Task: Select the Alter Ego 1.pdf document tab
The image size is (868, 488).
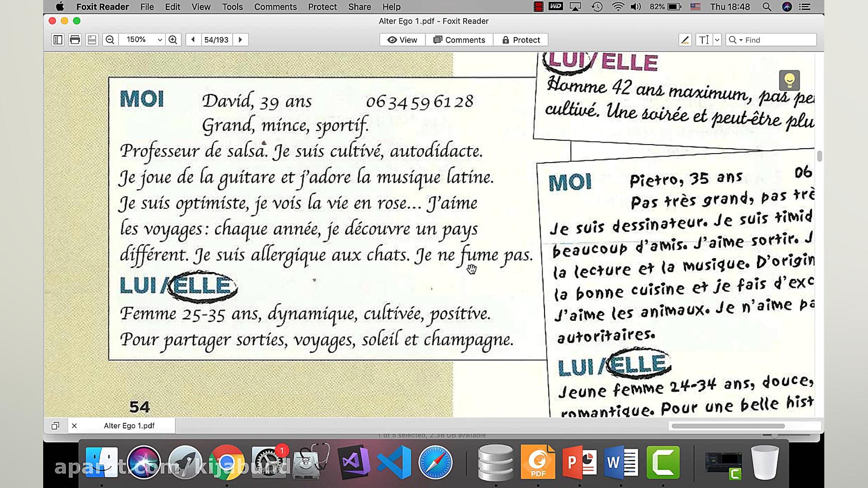Action: click(x=129, y=426)
